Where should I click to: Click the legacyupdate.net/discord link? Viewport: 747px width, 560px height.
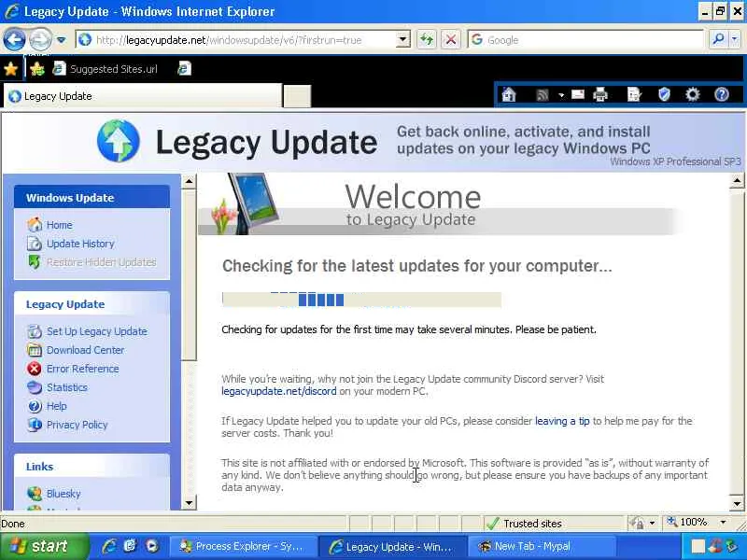click(x=278, y=391)
